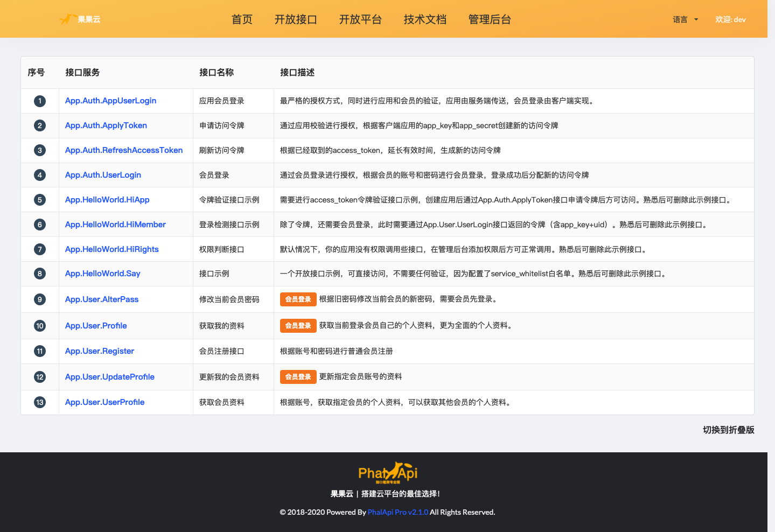Image resolution: width=775 pixels, height=532 pixels.
Task: Click the 接口服务 column header
Action: click(82, 72)
